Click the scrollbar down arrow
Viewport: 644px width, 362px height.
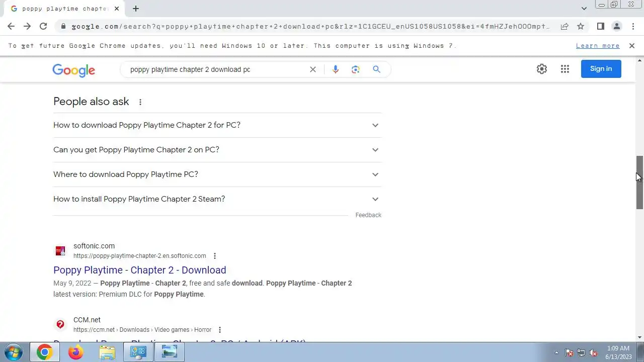639,337
